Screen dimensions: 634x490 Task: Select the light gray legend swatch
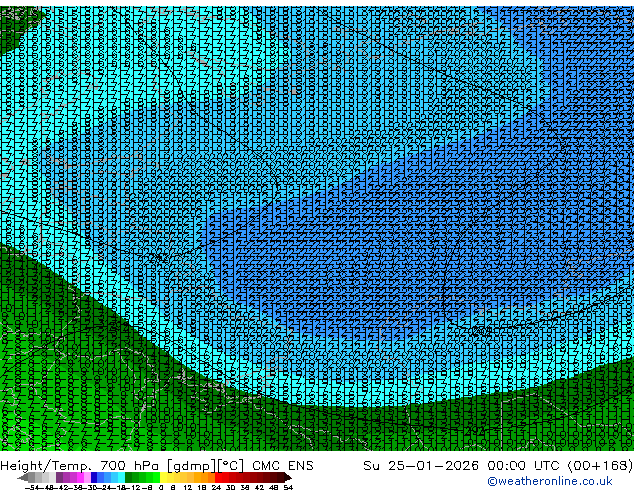pos(52,478)
